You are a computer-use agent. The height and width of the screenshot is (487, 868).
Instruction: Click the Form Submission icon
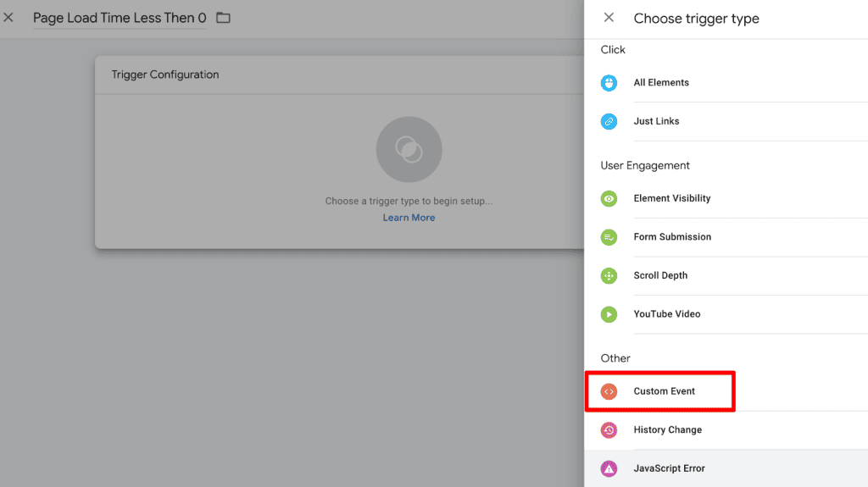[609, 237]
